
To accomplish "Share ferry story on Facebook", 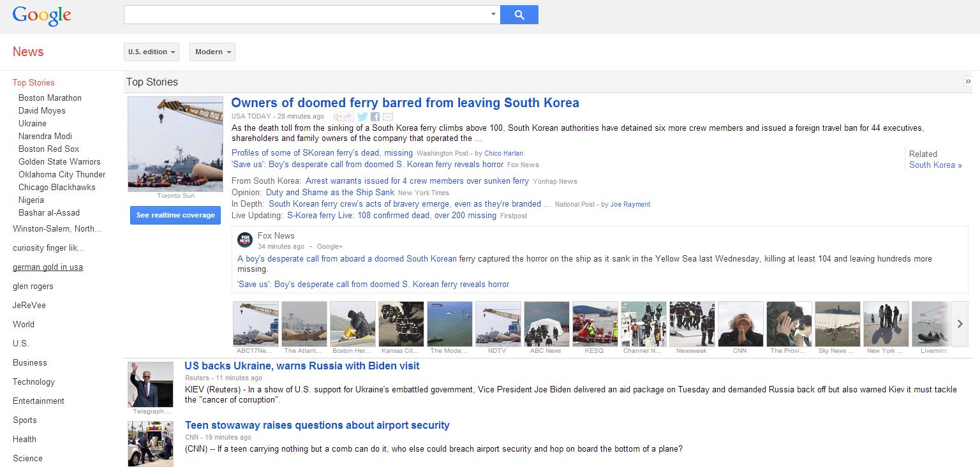I will (375, 117).
